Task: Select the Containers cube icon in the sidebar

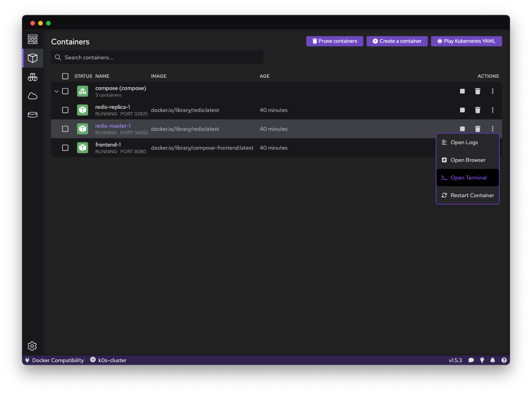Action: [33, 58]
